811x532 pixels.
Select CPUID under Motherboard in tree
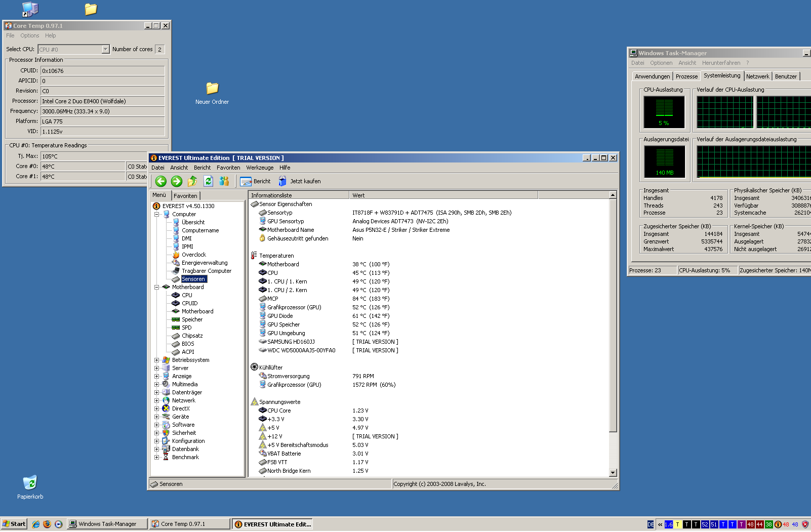pyautogui.click(x=189, y=303)
